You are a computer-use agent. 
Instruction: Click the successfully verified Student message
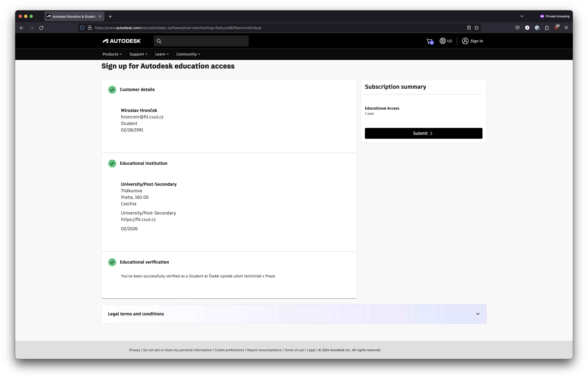198,276
